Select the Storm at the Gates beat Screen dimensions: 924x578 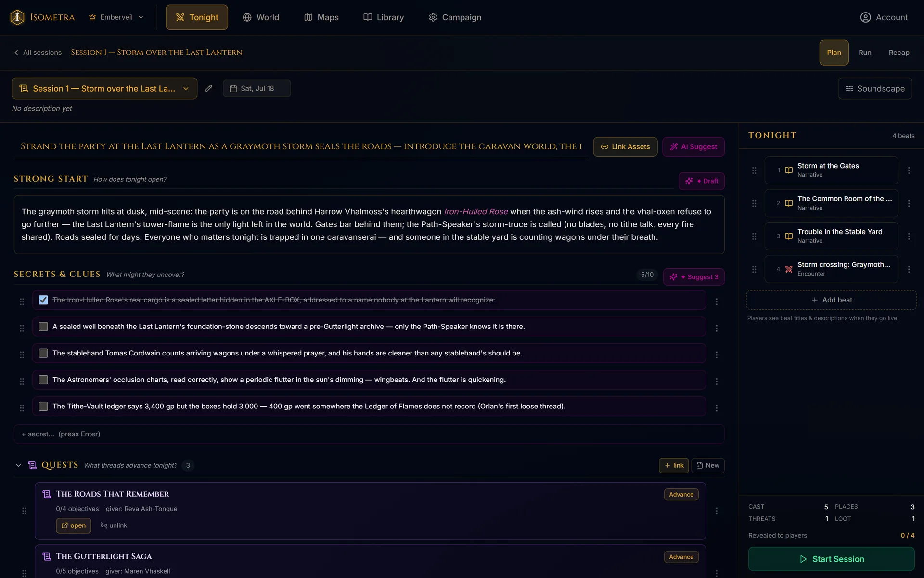pos(831,170)
